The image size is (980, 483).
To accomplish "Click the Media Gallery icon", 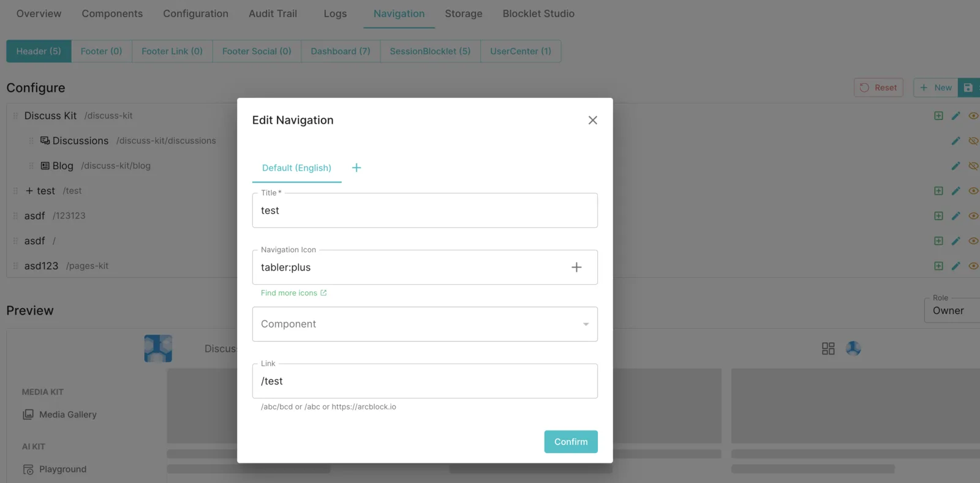I will tap(28, 414).
